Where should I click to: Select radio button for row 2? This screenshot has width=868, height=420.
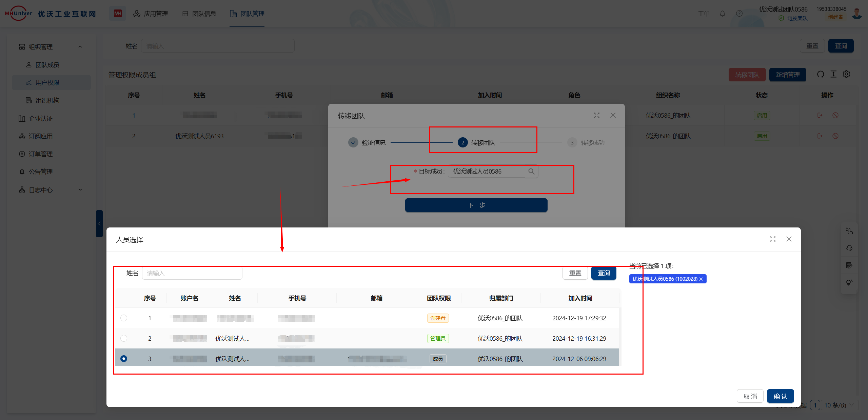coord(124,338)
